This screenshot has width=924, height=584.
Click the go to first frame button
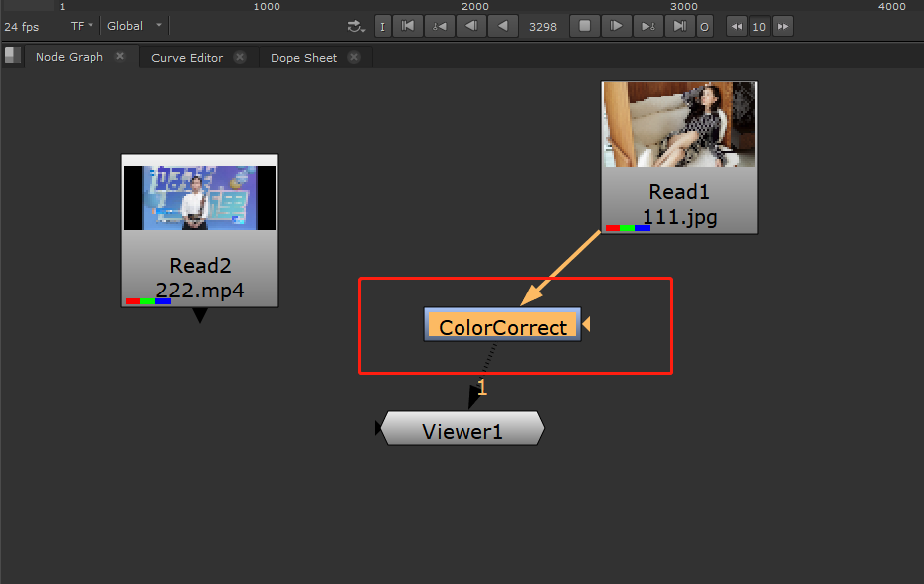407,26
